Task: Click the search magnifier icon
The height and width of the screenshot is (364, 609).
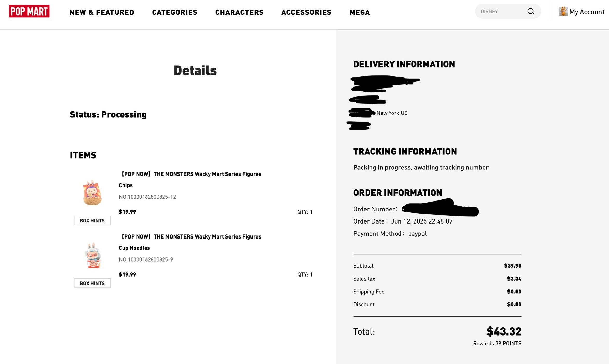Action: (531, 11)
